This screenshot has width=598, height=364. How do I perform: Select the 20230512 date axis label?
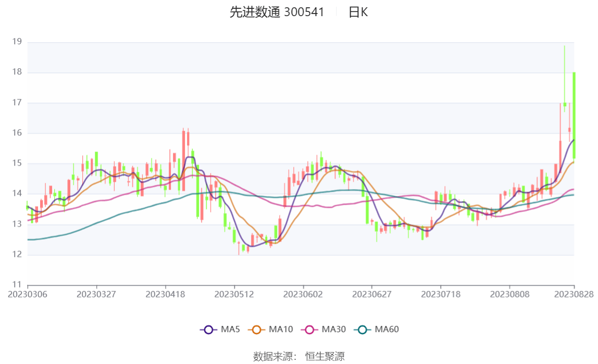pos(234,294)
